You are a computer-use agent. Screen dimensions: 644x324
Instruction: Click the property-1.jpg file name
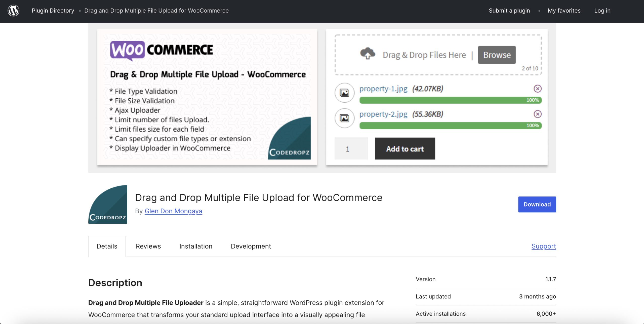383,89
